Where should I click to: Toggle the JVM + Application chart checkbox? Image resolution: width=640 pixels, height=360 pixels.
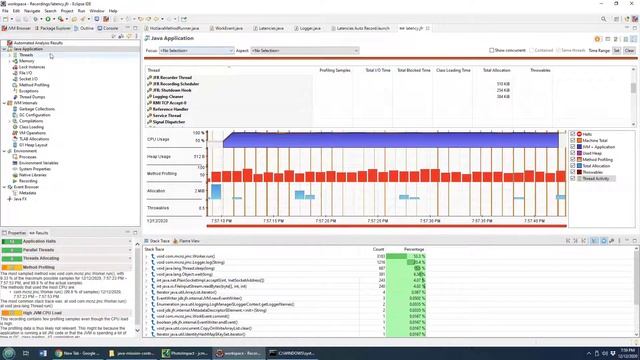(x=573, y=147)
